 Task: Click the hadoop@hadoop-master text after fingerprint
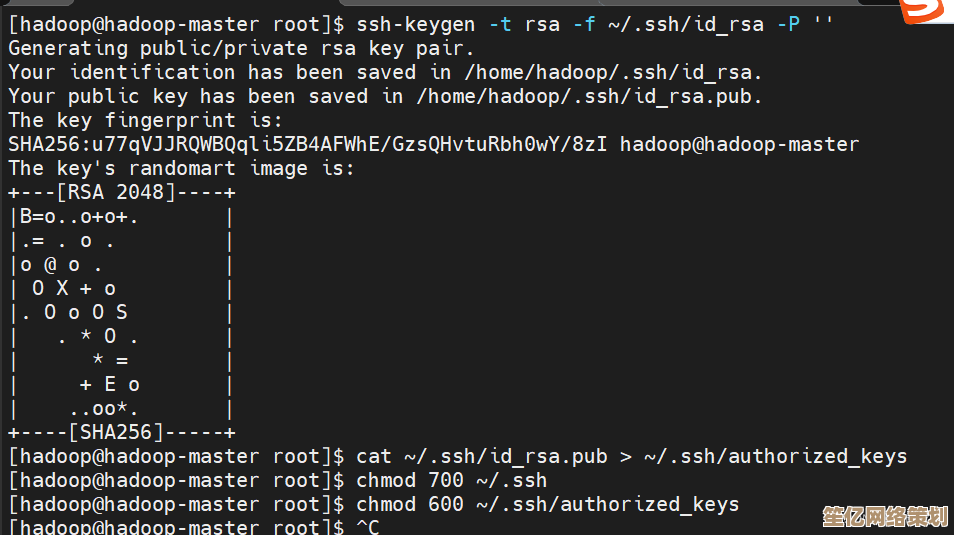point(739,144)
